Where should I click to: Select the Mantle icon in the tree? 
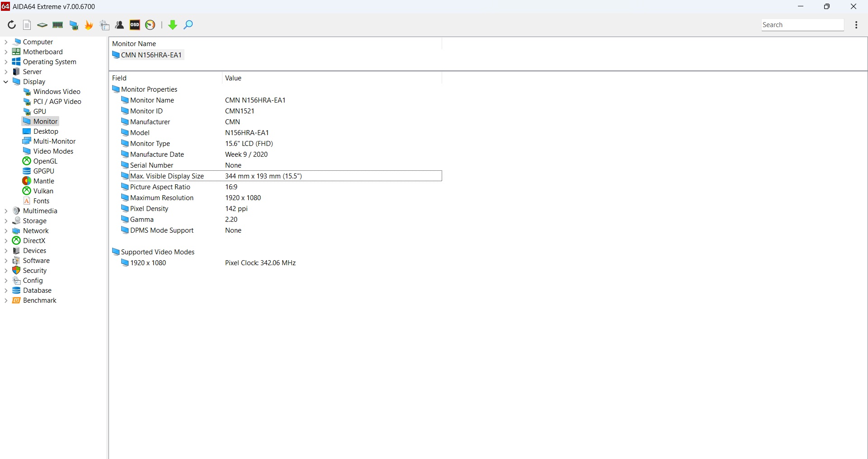[27, 181]
